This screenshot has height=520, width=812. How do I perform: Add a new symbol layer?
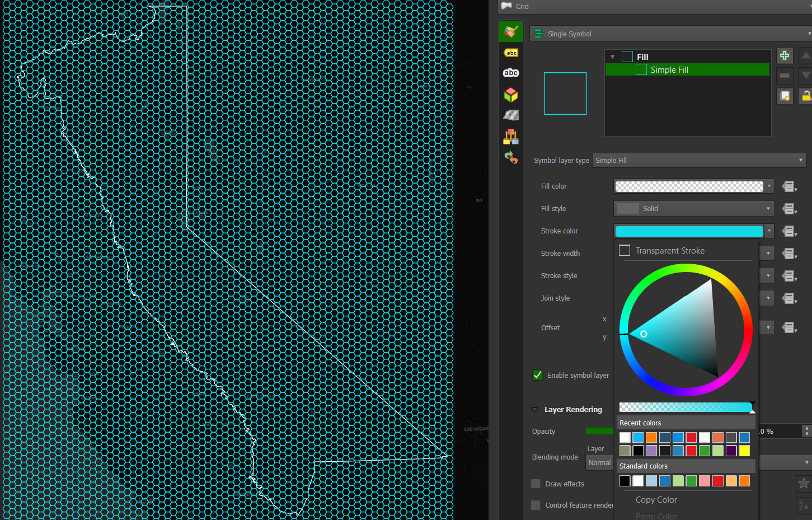click(785, 55)
